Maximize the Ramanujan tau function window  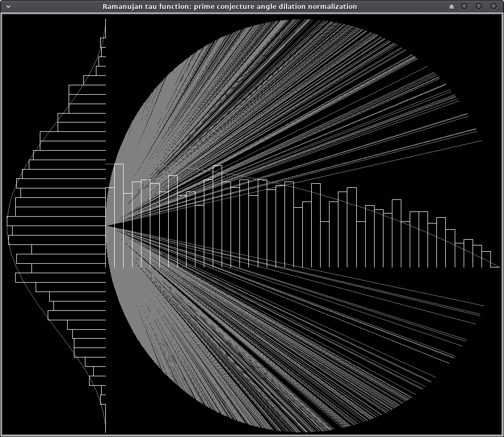[x=479, y=6]
